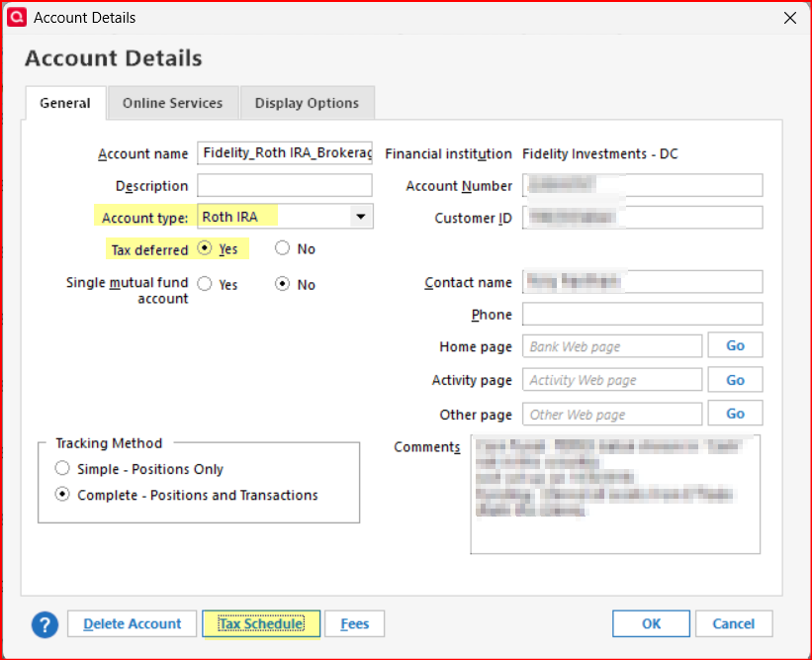This screenshot has width=812, height=660.
Task: Click the Other Web page field
Action: coord(612,414)
